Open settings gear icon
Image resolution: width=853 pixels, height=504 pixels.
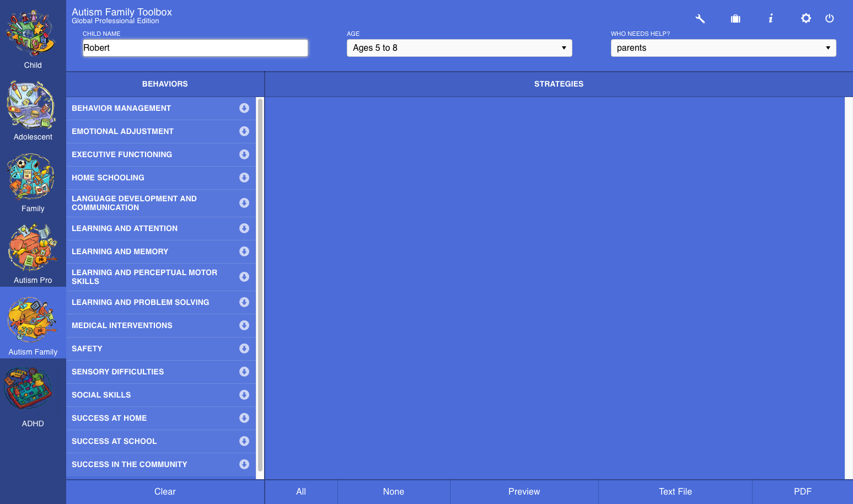pyautogui.click(x=806, y=19)
